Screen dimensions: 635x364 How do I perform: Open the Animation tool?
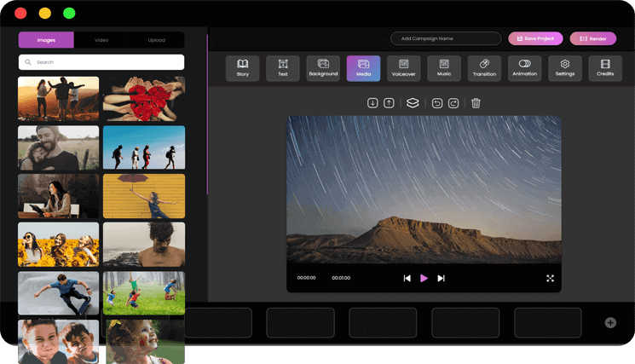[524, 68]
